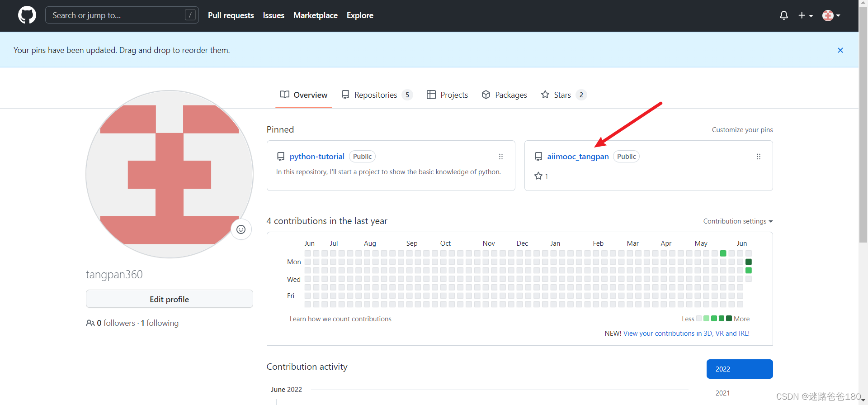Viewport: 868px width, 405px height.
Task: Open the profile avatar image
Action: pos(170,174)
